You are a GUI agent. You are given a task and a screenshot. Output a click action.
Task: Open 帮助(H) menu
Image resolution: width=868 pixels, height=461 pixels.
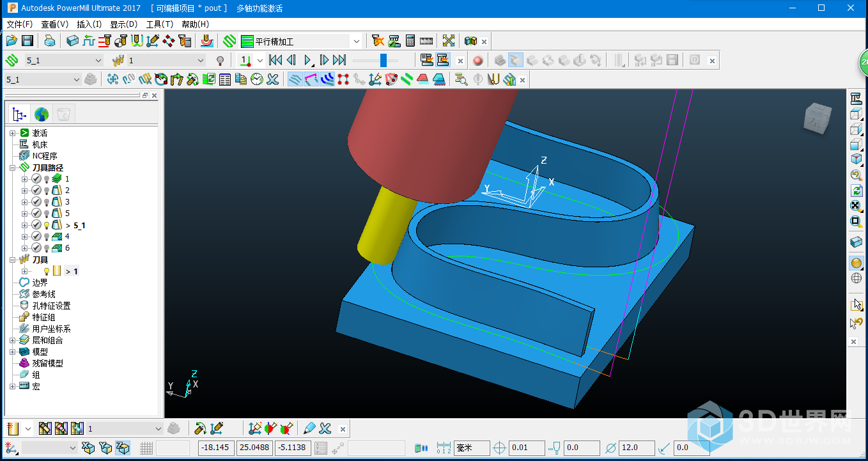(x=195, y=24)
